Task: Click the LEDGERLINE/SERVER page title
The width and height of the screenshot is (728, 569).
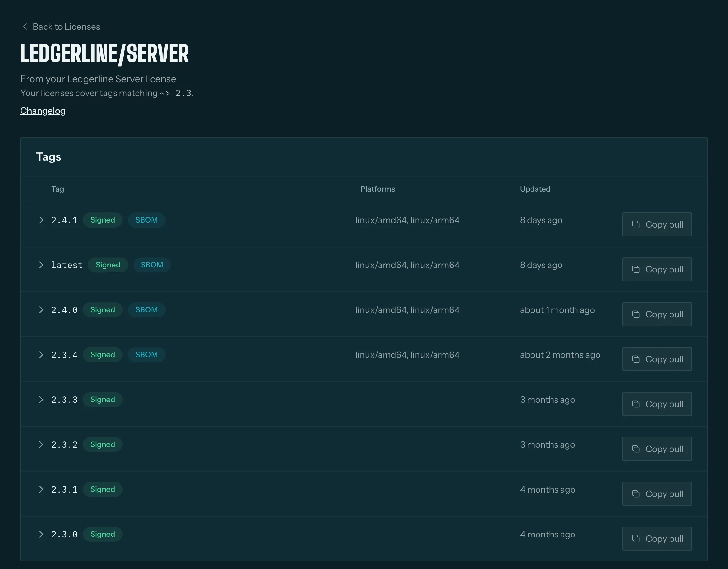Action: point(104,53)
